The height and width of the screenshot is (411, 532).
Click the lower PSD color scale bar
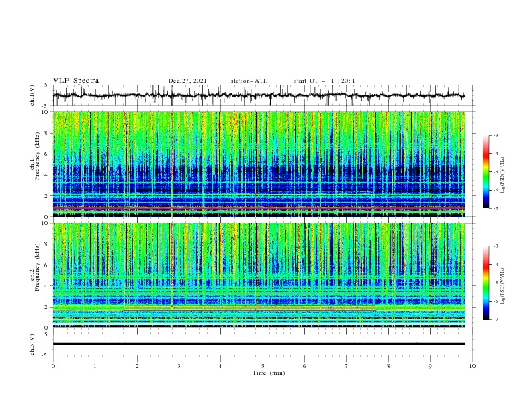486,283
